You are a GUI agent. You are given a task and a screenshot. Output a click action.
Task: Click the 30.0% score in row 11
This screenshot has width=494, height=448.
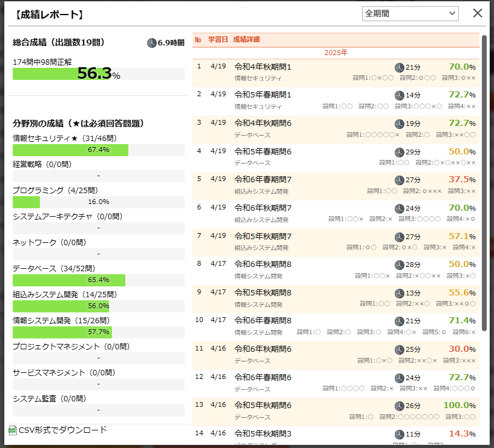[462, 349]
